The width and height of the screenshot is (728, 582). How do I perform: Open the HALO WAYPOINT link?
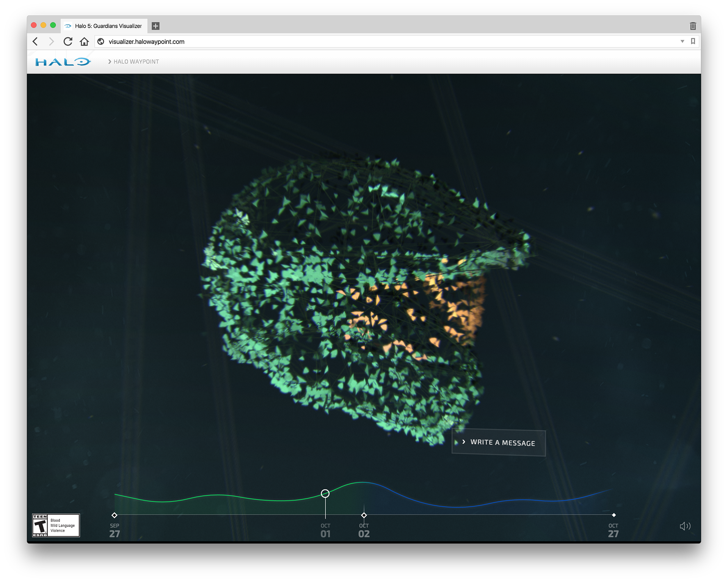(133, 61)
